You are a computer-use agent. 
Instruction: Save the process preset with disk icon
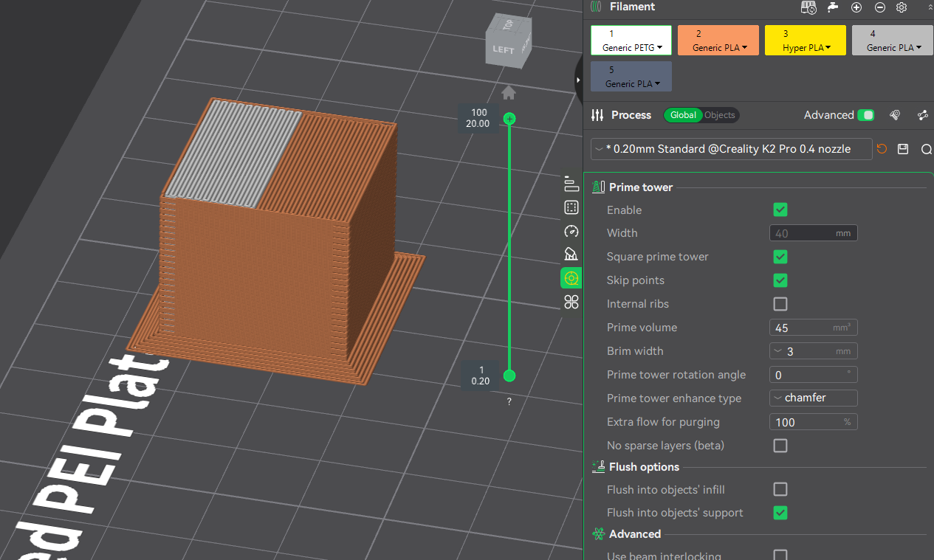click(x=902, y=149)
